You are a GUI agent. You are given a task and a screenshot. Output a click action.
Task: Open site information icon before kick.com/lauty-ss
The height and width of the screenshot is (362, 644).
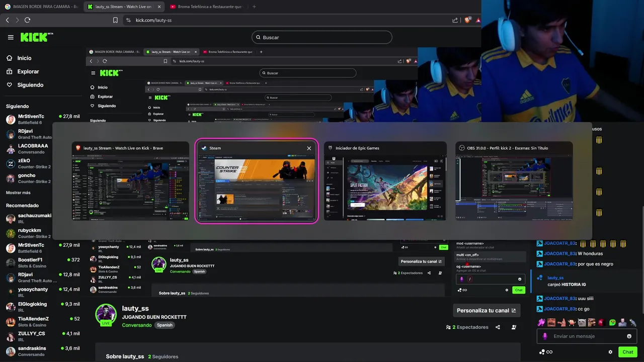click(128, 20)
